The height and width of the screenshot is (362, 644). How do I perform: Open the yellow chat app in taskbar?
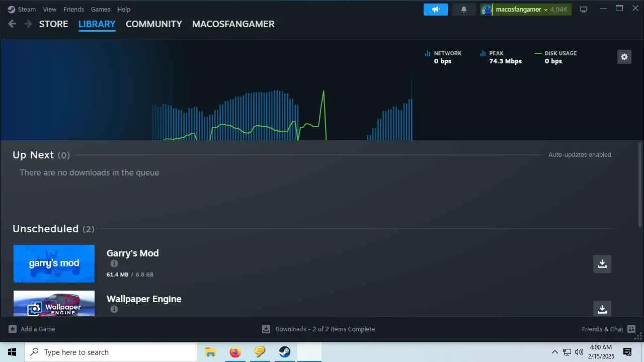click(260, 352)
